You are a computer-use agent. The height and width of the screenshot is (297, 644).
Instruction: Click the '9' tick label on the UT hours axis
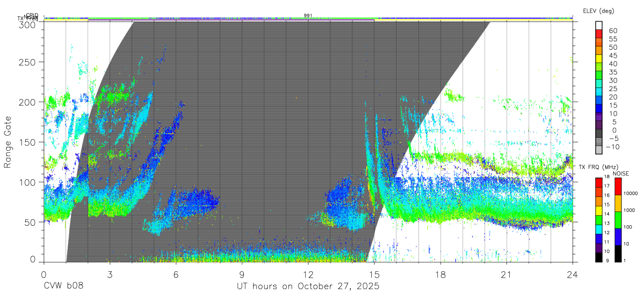pyautogui.click(x=242, y=274)
